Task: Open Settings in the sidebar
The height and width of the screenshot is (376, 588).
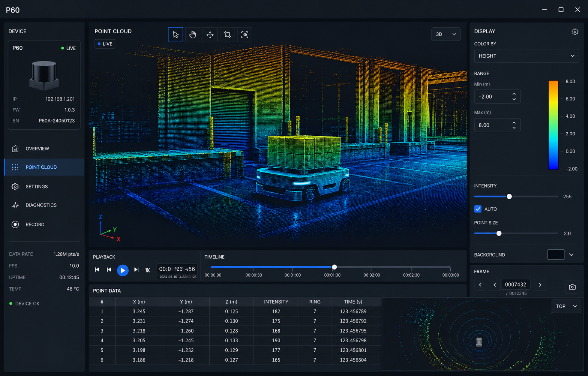Action: click(x=44, y=186)
